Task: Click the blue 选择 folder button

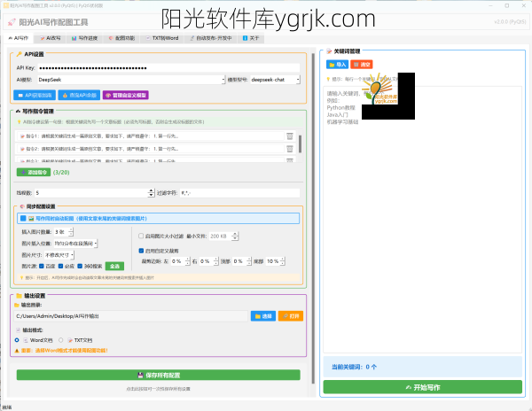Action: tap(263, 316)
